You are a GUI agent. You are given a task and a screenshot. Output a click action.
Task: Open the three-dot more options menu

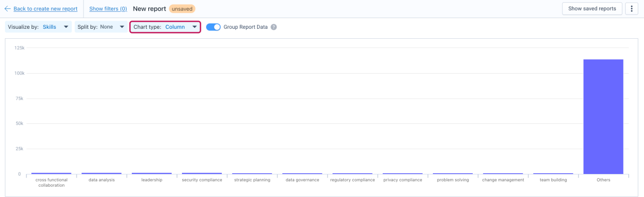[631, 9]
